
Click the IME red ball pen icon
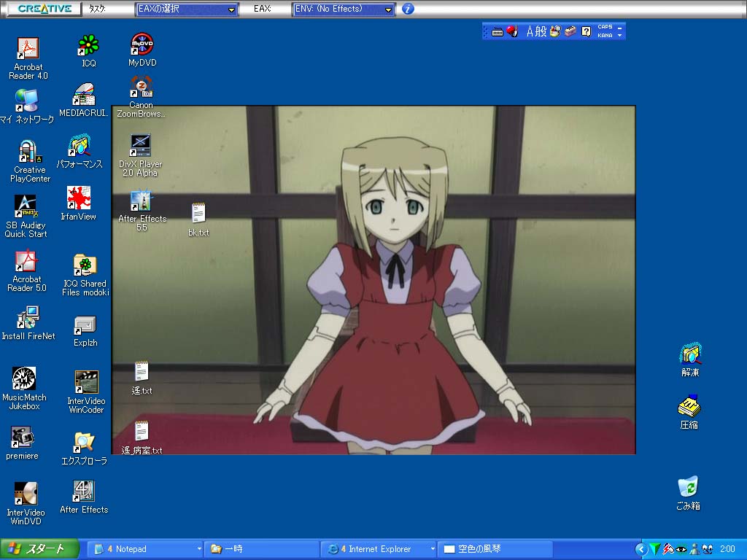tap(513, 31)
